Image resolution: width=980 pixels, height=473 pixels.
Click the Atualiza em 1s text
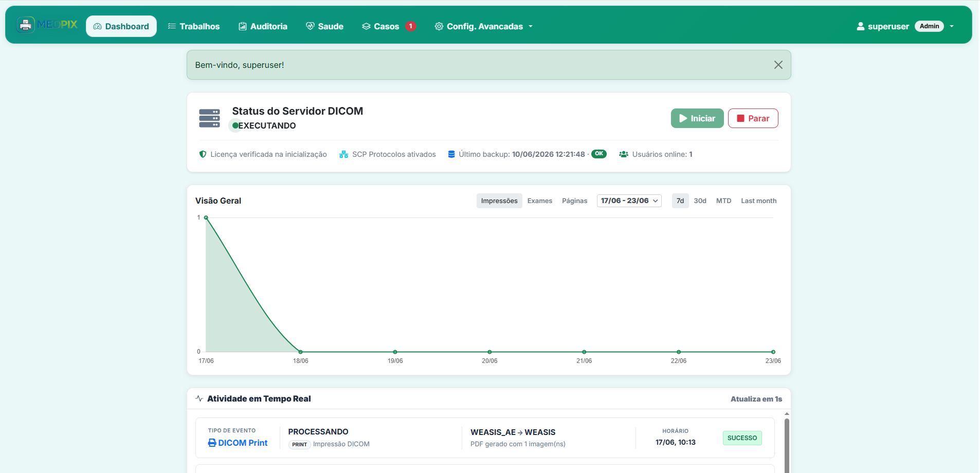pyautogui.click(x=756, y=399)
